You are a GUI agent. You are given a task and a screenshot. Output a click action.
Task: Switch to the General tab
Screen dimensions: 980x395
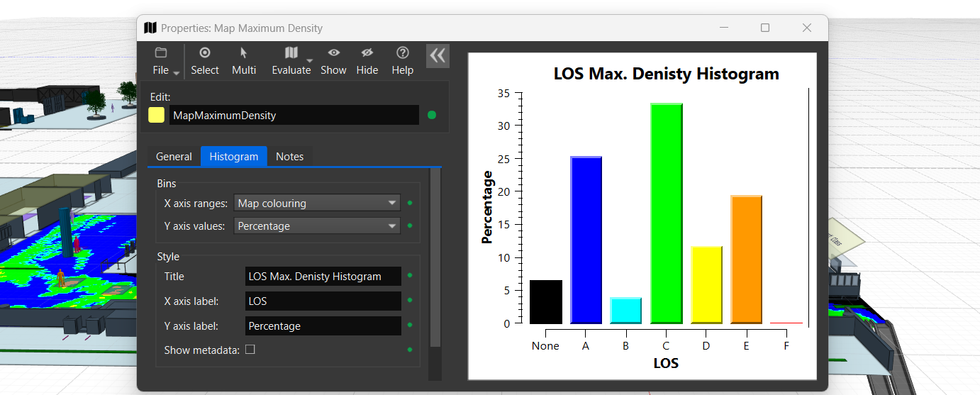(x=174, y=157)
